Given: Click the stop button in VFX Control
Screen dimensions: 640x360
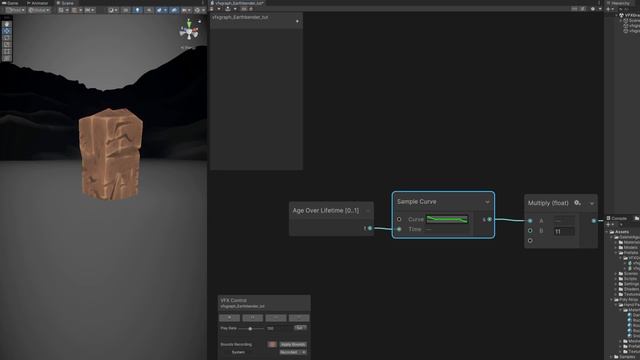Looking at the screenshot, I should point(229,318).
